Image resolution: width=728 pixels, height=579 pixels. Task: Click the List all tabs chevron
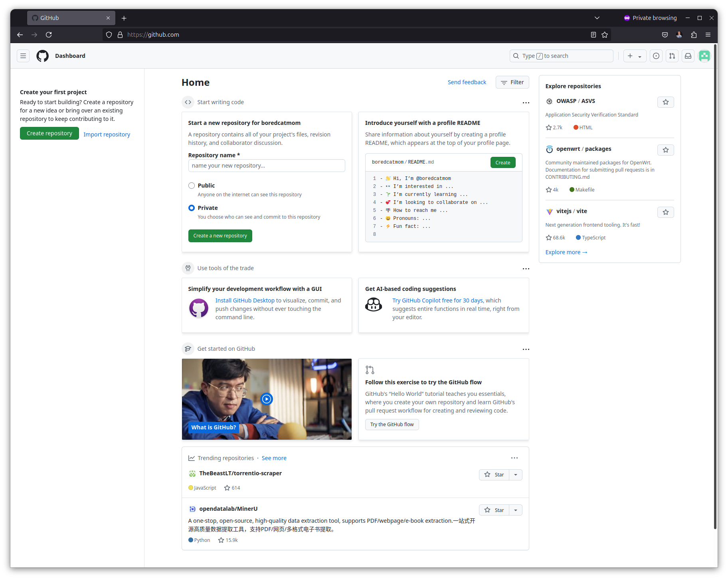[597, 18]
